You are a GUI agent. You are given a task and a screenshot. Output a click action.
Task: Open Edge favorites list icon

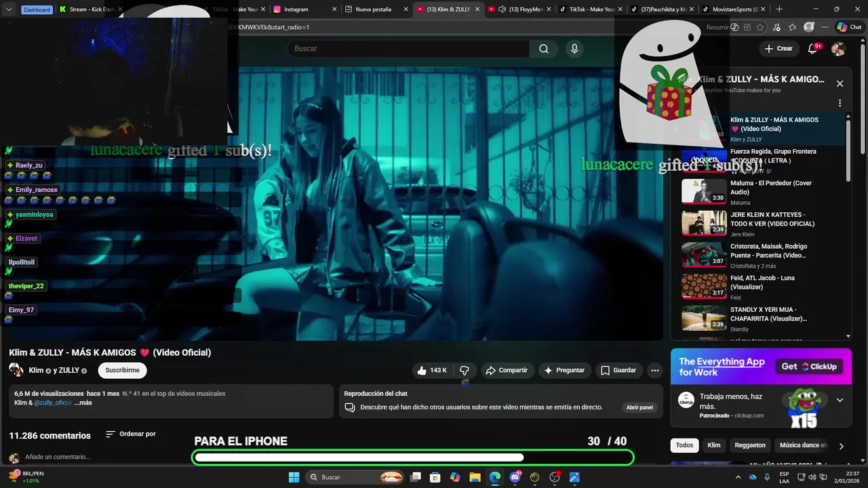(x=792, y=27)
